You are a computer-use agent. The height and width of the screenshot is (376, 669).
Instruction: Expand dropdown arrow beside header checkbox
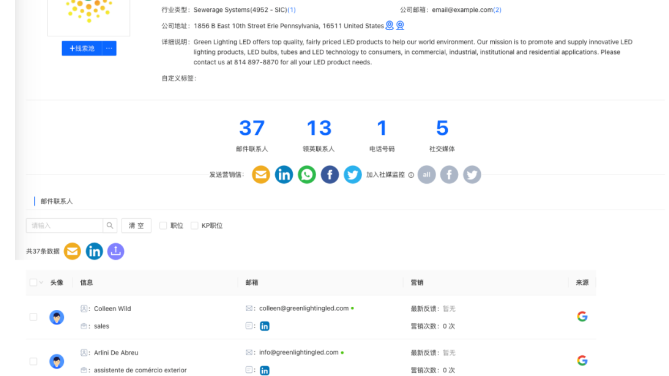(x=41, y=282)
